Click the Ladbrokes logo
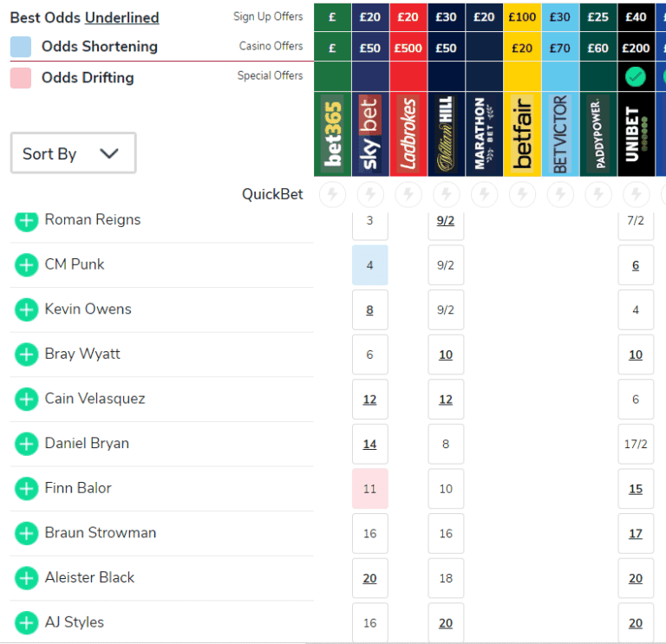Image resolution: width=666 pixels, height=644 pixels. coord(408,134)
